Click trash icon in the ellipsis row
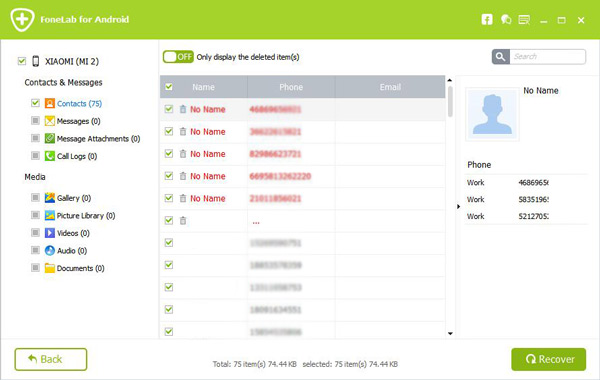 pos(183,220)
